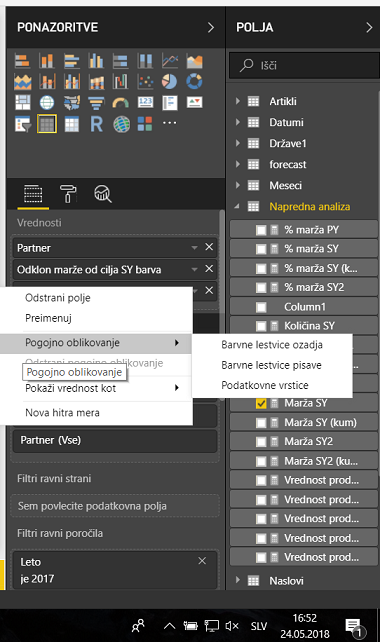Select the gauge visualization icon
The image size is (380, 642).
point(120,103)
